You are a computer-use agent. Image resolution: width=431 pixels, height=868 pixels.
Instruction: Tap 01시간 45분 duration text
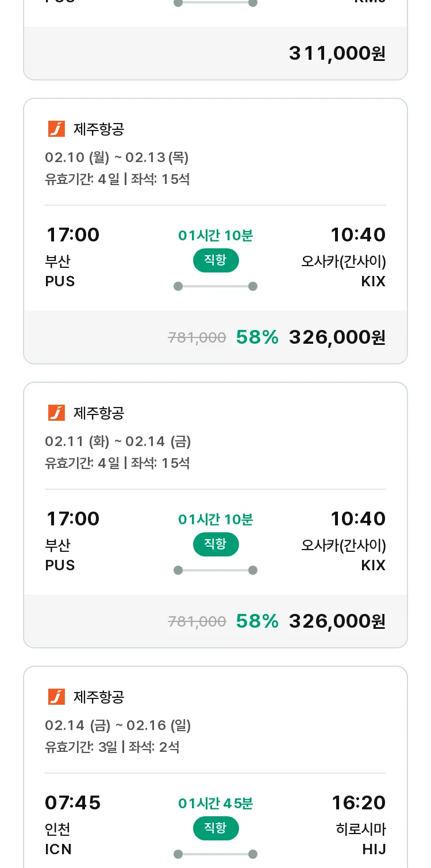[215, 803]
